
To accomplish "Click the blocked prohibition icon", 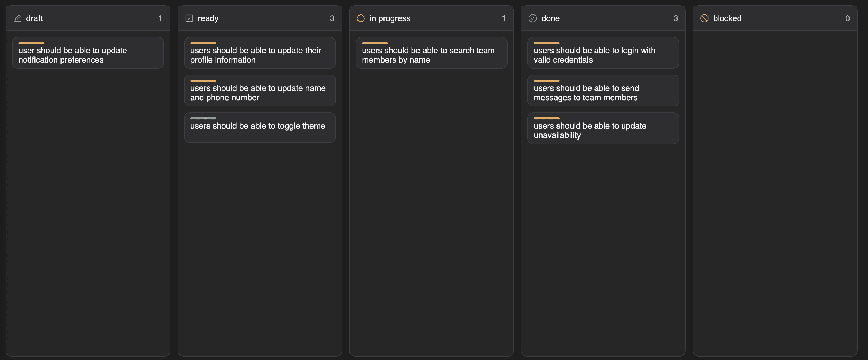I will coord(704,18).
